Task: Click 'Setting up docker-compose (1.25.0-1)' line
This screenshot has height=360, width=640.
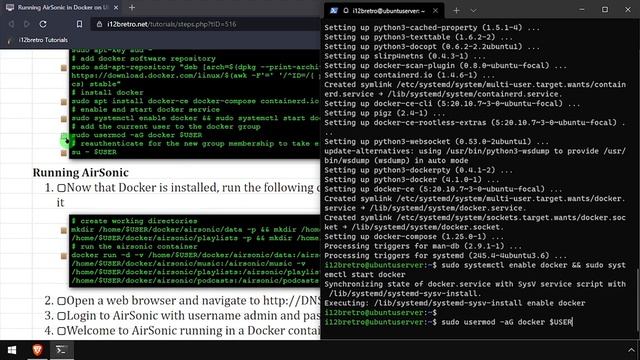Action: click(414, 237)
